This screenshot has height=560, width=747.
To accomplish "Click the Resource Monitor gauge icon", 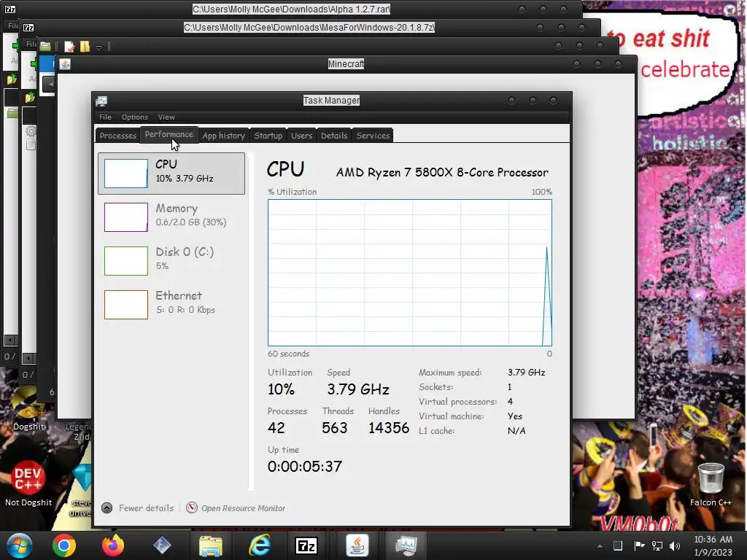I will (x=192, y=507).
